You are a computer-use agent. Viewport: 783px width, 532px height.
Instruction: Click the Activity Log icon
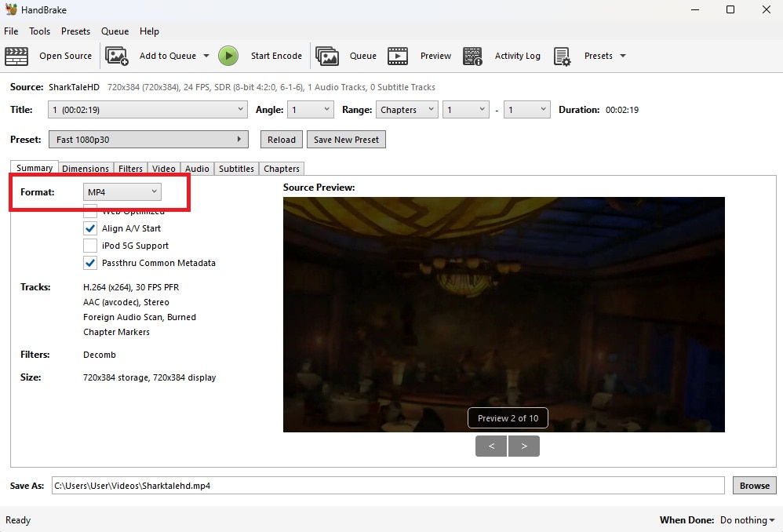[x=472, y=56]
